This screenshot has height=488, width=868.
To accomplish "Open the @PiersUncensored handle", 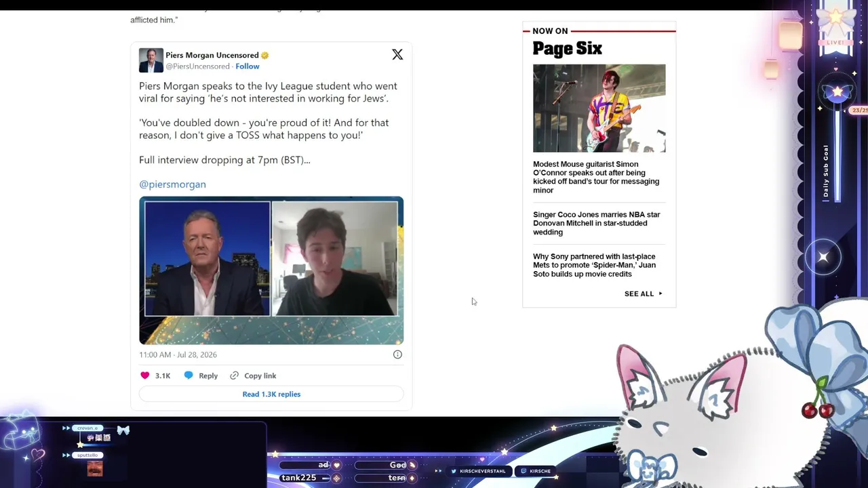I will (x=197, y=66).
